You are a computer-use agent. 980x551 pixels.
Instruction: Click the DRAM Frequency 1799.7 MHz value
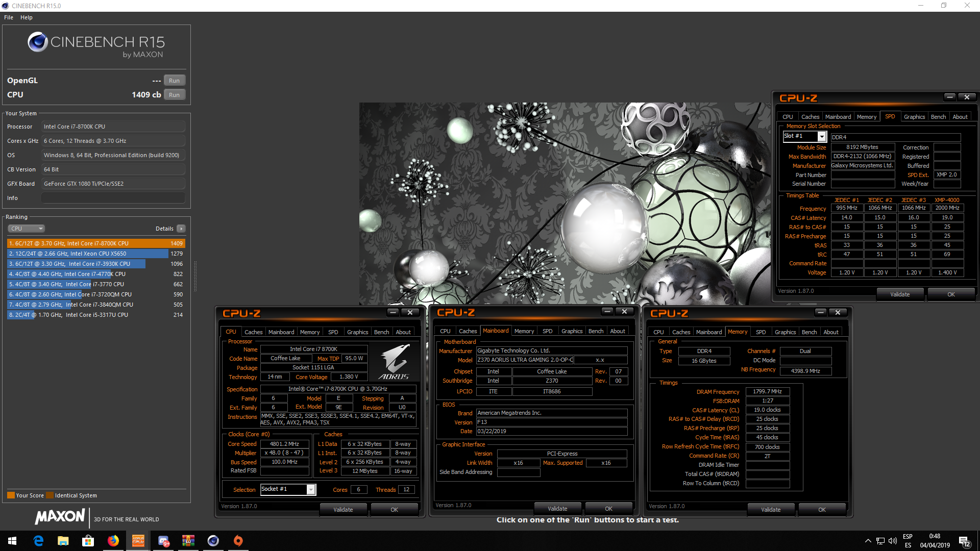[x=767, y=392]
